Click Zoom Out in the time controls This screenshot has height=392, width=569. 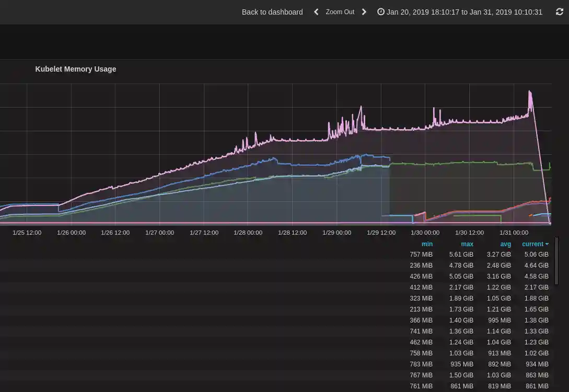click(x=340, y=12)
